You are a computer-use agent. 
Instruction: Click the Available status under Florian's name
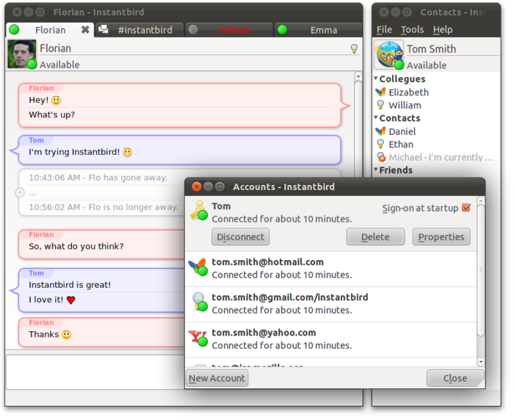[59, 65]
